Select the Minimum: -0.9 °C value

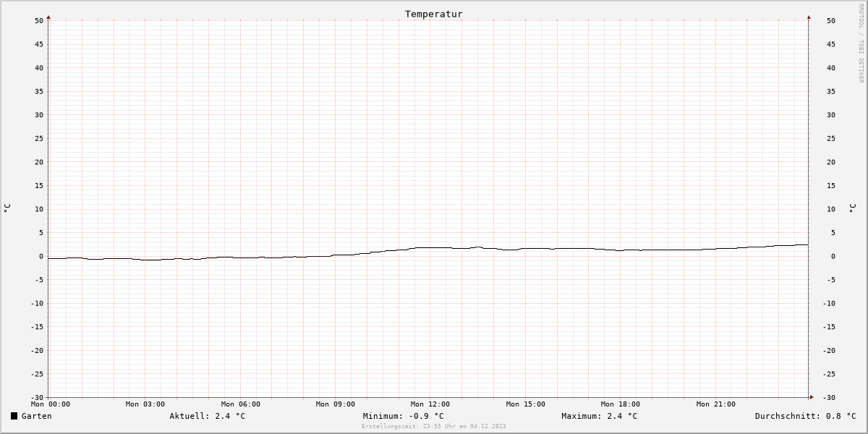click(404, 416)
